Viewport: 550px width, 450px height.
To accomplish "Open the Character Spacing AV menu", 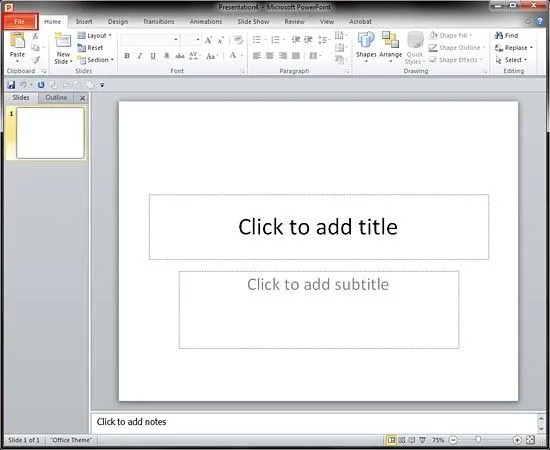I will coord(194,56).
